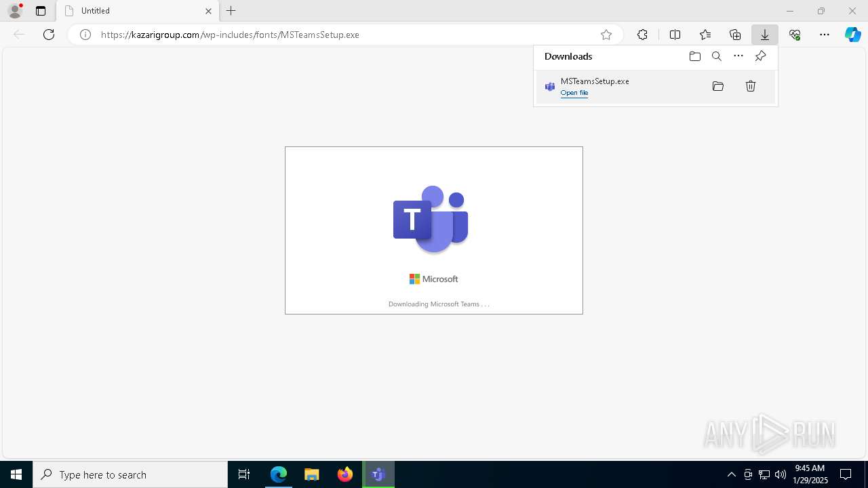Open the volume control tray icon
The width and height of the screenshot is (868, 488).
click(x=781, y=474)
